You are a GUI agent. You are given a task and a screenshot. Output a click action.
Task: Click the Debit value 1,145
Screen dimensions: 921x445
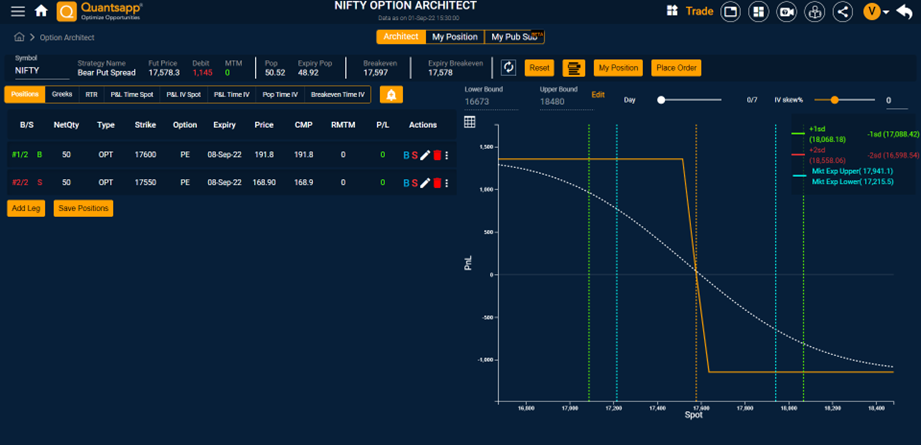203,73
